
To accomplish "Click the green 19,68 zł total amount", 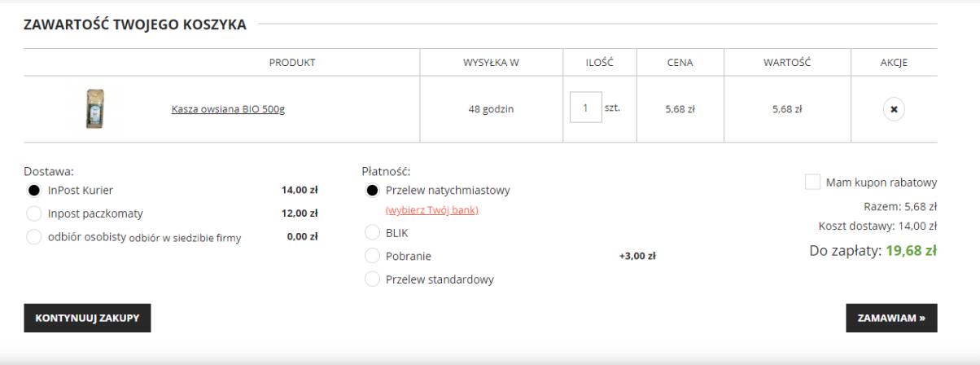I will coord(911,251).
